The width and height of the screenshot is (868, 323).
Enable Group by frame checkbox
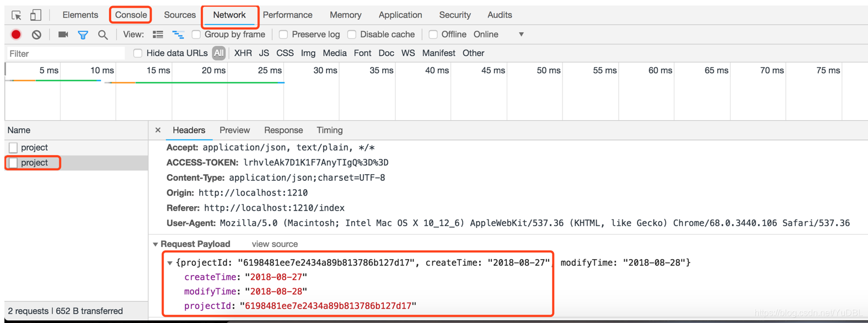196,34
